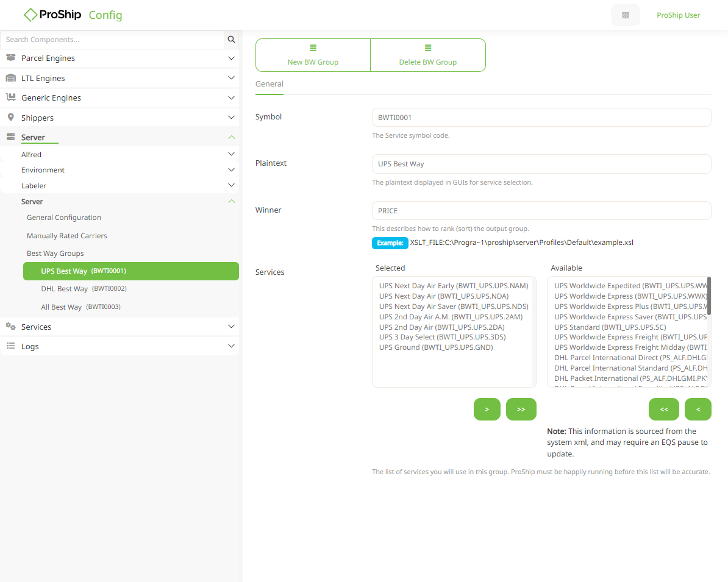This screenshot has width=728, height=582.
Task: Expand the Alfred subsection chevron
Action: tap(231, 154)
